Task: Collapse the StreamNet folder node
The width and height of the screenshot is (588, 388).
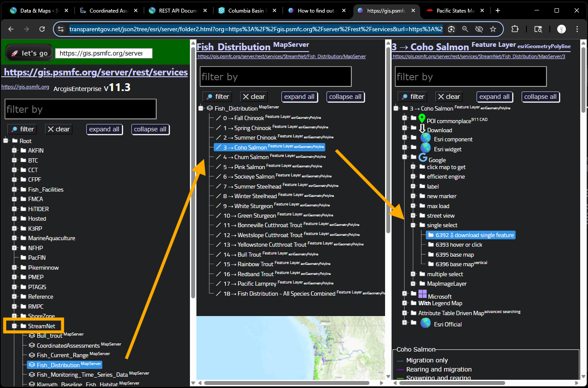Action: coord(14,326)
